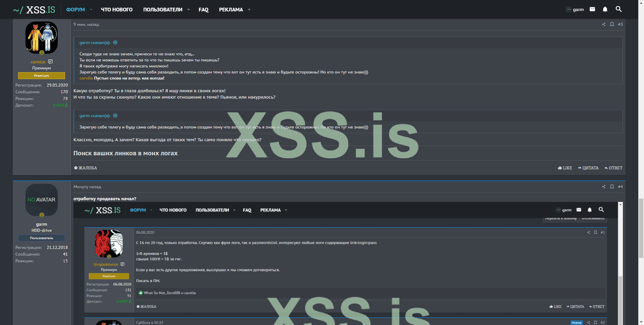Viewport: 644px width, 325px height.
Task: Open the search magnifier in the top bar
Action: [619, 9]
